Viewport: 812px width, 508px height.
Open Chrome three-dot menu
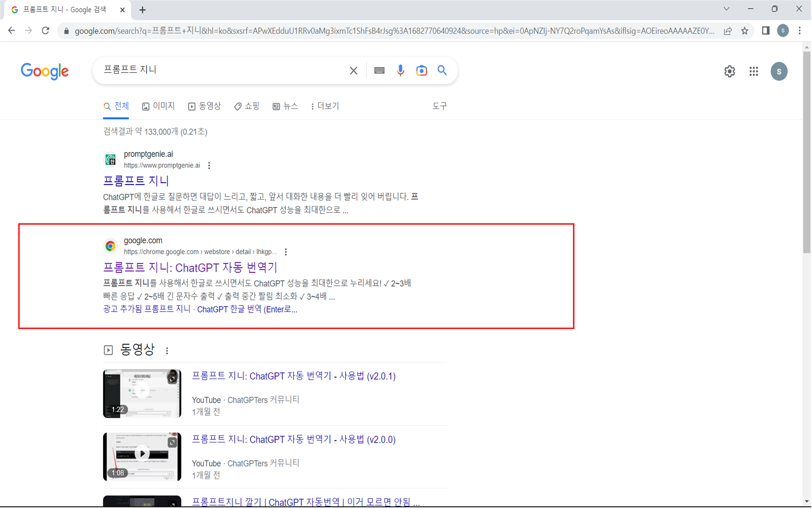tap(800, 31)
